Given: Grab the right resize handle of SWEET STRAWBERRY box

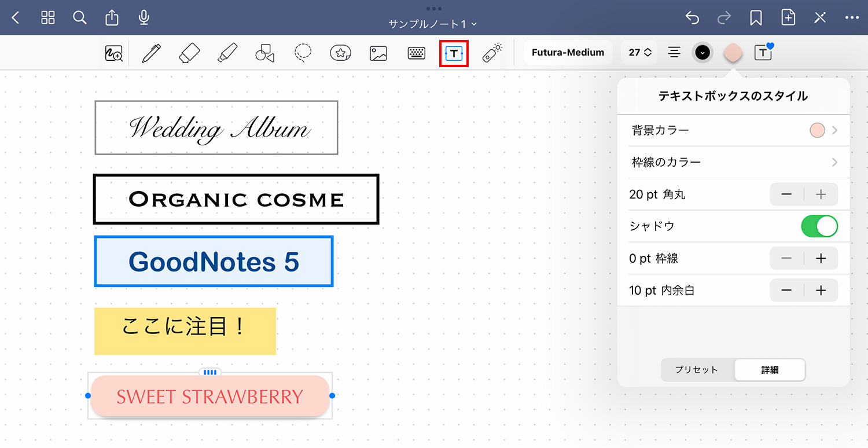Looking at the screenshot, I should [x=332, y=396].
